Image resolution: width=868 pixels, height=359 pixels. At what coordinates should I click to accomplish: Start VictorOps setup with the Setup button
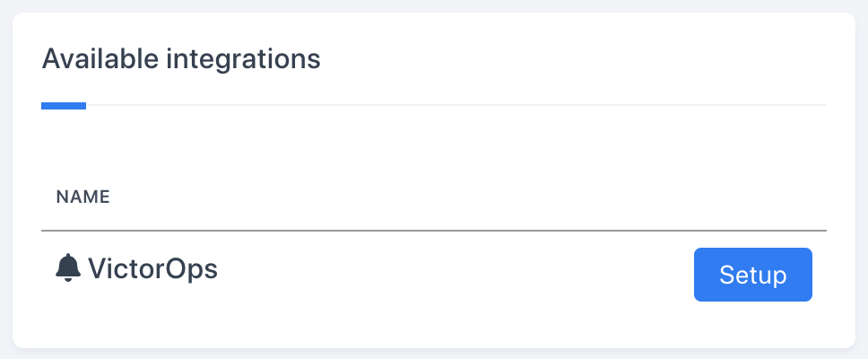[752, 275]
